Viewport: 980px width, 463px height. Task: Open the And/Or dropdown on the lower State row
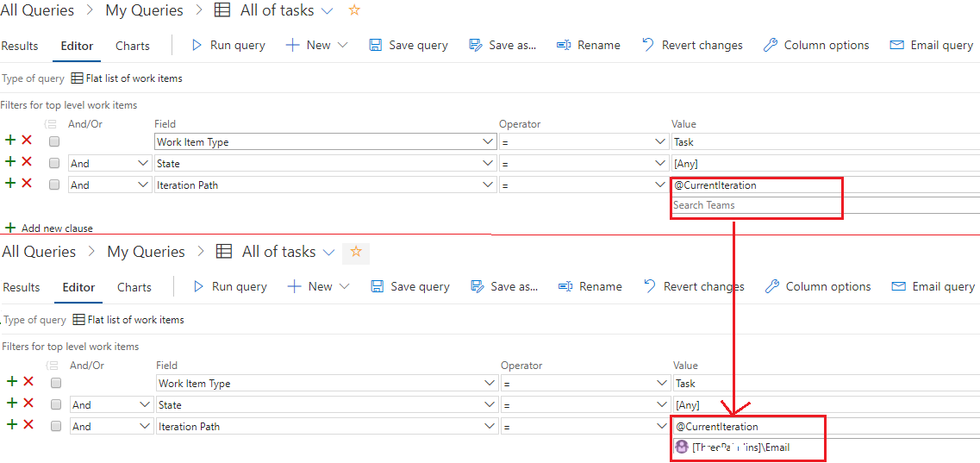(143, 404)
